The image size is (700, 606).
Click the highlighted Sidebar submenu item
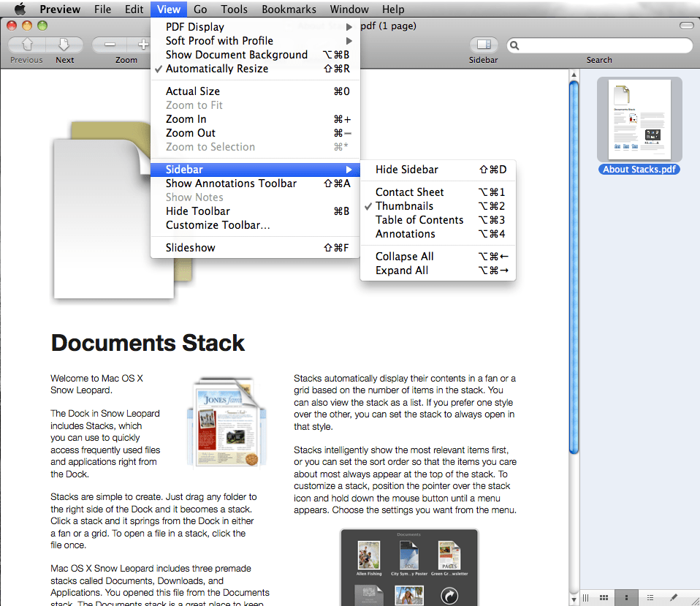(x=255, y=170)
